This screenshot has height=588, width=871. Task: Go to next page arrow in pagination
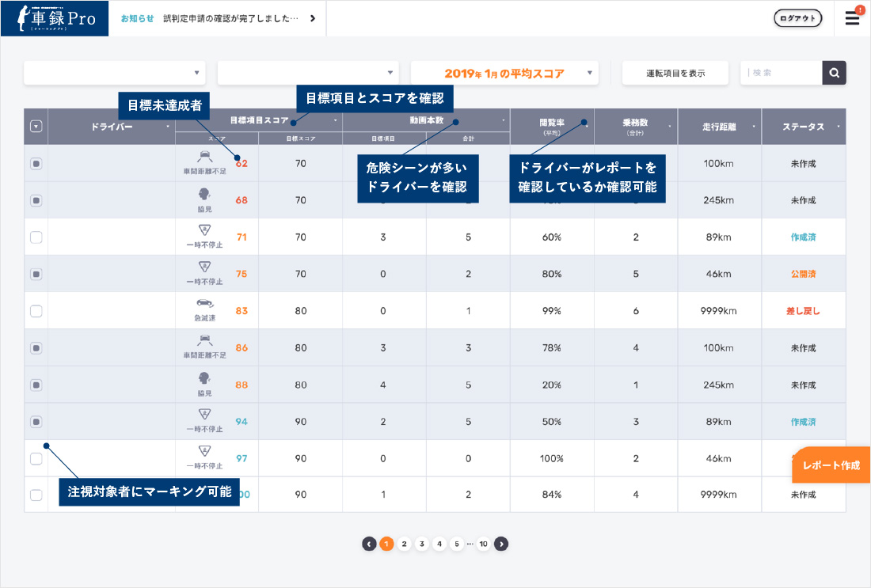[x=501, y=544]
